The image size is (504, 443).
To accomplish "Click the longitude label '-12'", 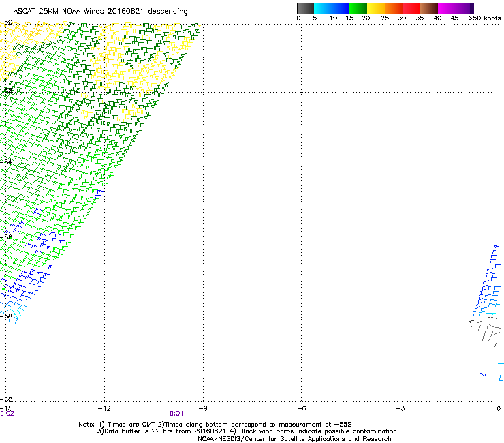I will (x=104, y=408).
